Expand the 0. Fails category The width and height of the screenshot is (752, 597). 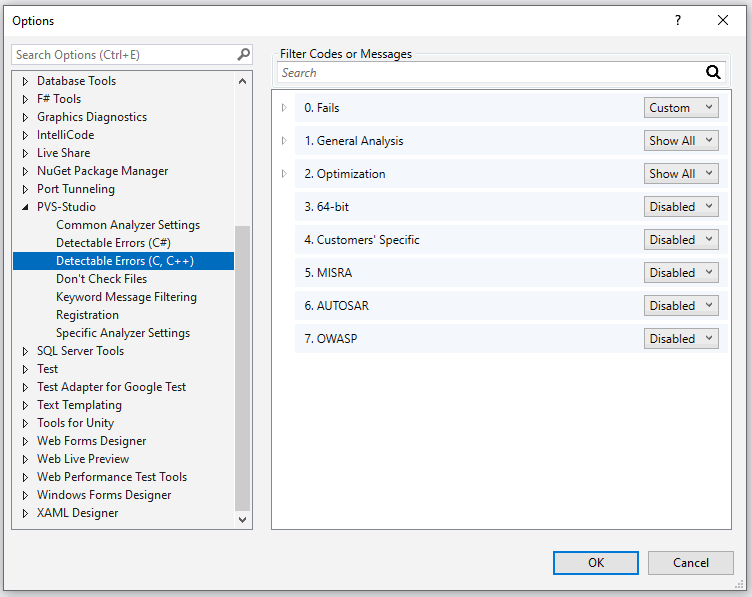pyautogui.click(x=284, y=108)
